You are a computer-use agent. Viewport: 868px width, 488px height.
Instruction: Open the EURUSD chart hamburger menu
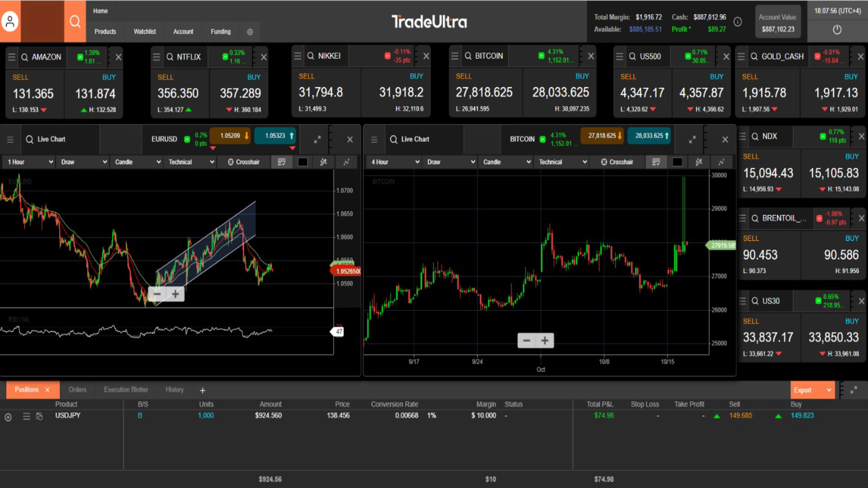click(x=10, y=140)
